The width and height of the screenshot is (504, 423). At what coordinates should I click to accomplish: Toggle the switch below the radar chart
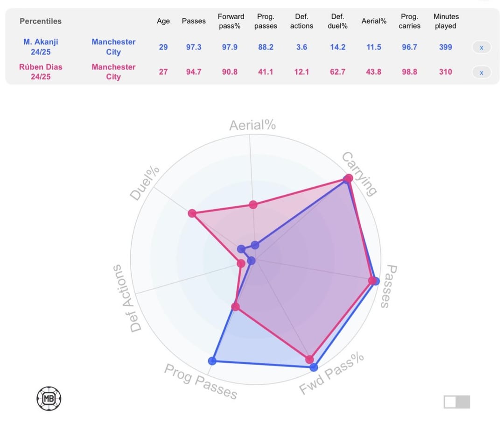click(457, 402)
